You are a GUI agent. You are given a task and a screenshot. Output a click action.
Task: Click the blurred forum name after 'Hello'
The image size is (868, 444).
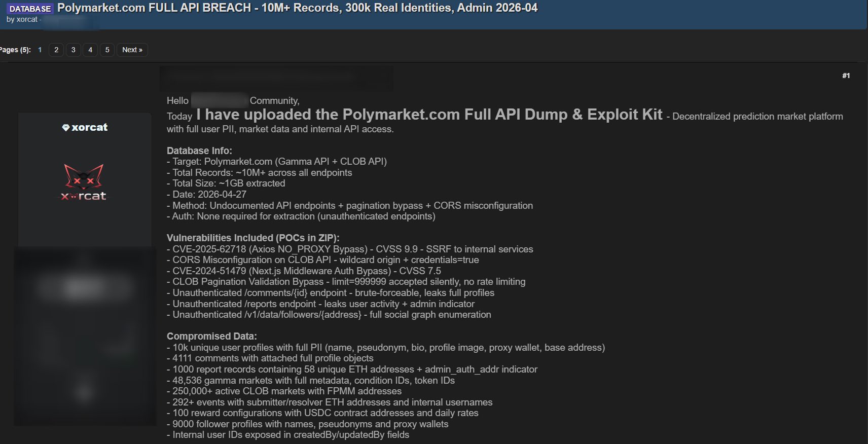pos(219,100)
